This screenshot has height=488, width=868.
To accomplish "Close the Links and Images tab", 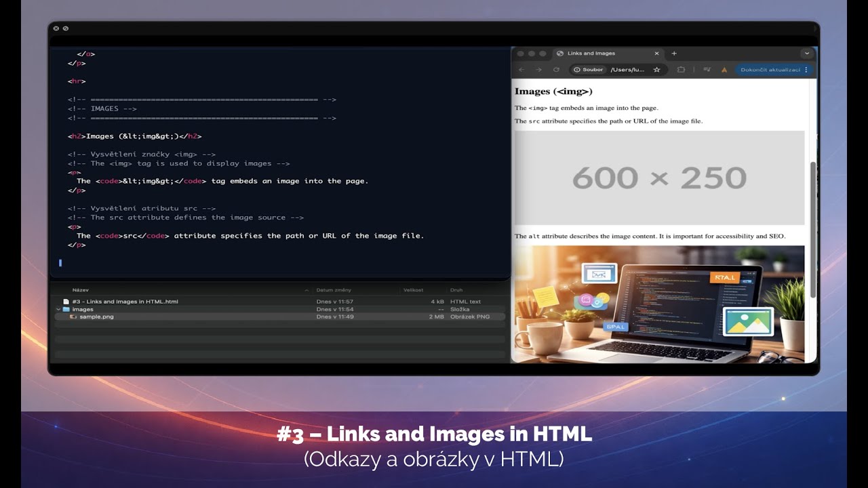I will click(656, 54).
